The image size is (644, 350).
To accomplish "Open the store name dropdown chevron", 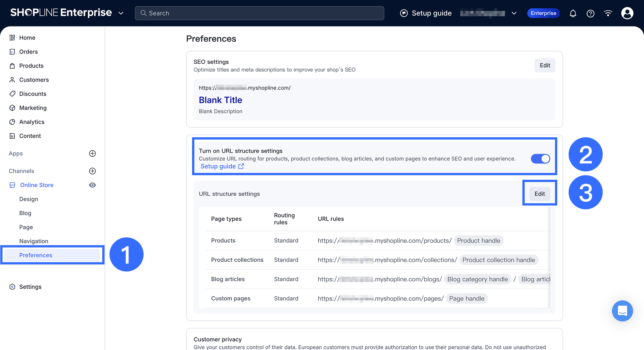I will pyautogui.click(x=514, y=13).
